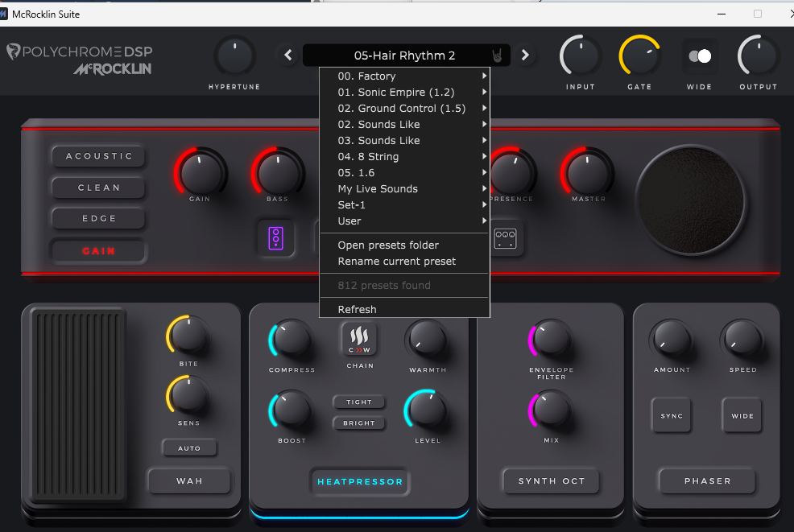Click the phaser AMOUNT knob
This screenshot has width=794, height=532.
point(672,340)
